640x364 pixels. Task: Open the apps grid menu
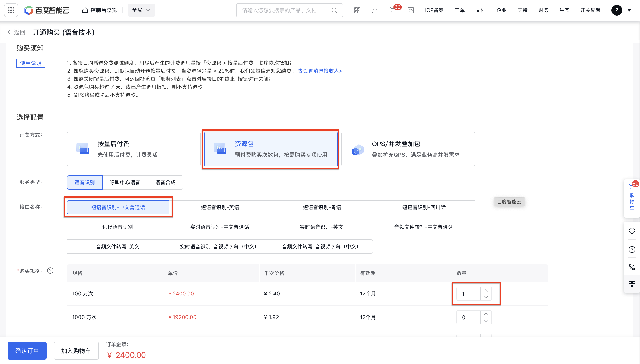11,10
